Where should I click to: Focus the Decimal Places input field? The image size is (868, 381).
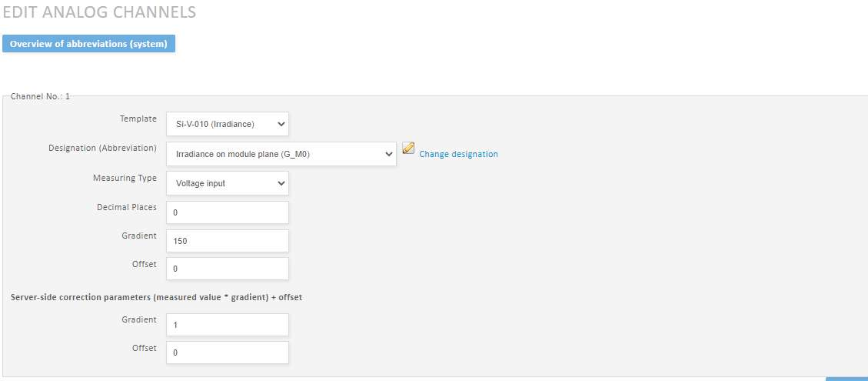(228, 212)
